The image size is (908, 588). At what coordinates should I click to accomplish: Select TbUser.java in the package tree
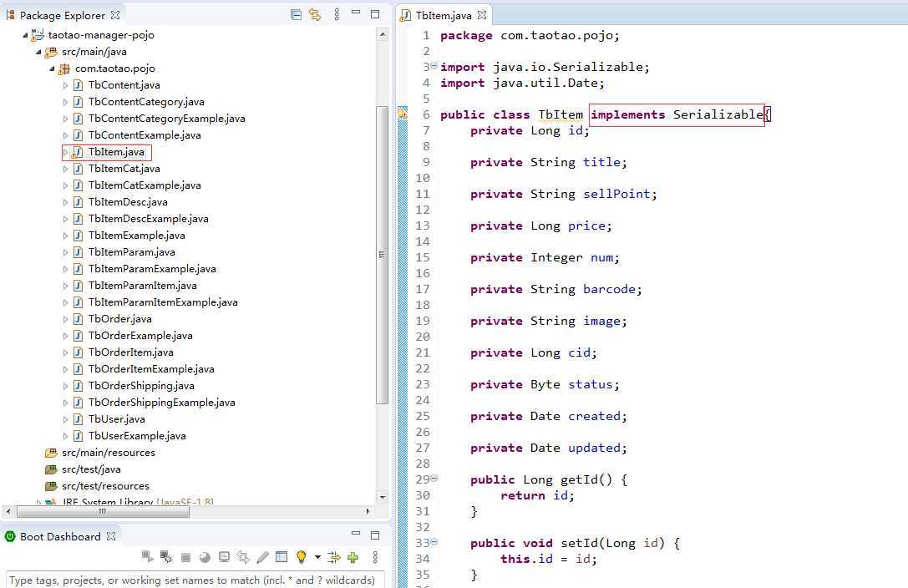(x=116, y=419)
